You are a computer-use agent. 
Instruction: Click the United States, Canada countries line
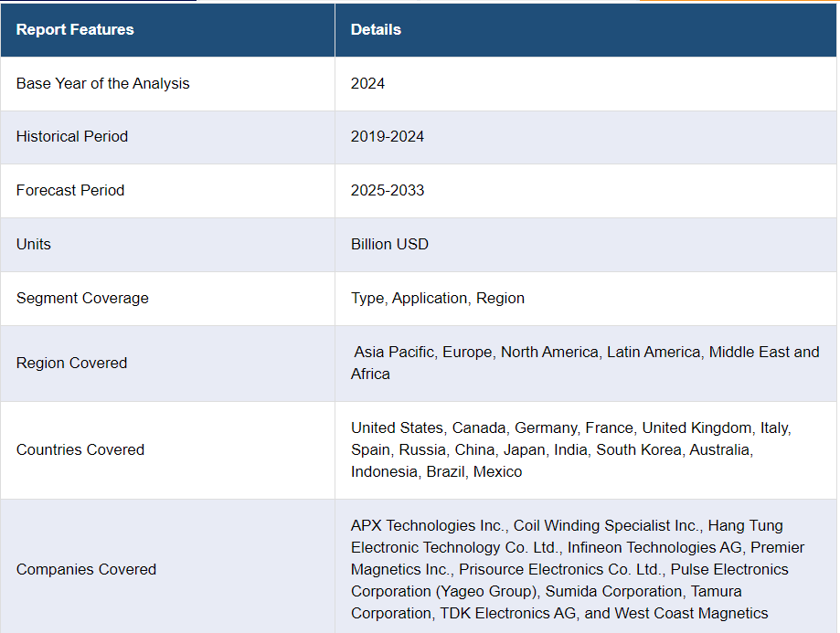571,427
